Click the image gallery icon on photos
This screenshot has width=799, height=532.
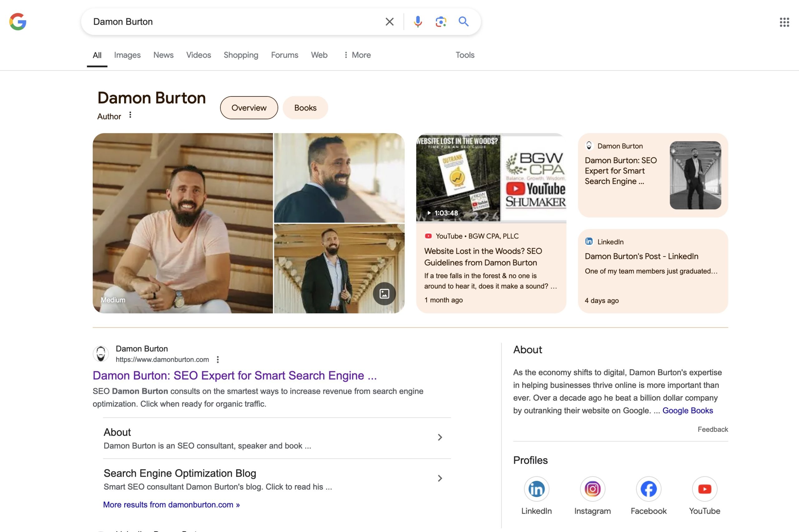tap(384, 294)
